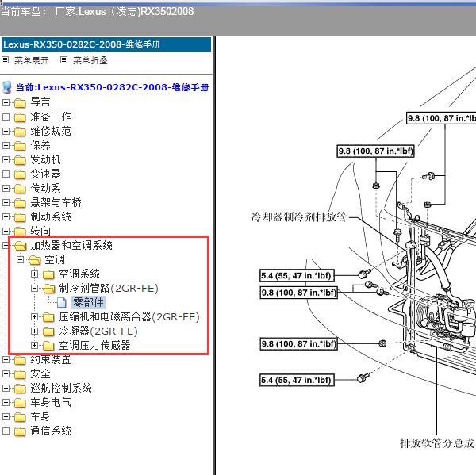Click the 制冷剂管路(2GR-FE) folder icon
The image size is (476, 475).
click(x=48, y=289)
